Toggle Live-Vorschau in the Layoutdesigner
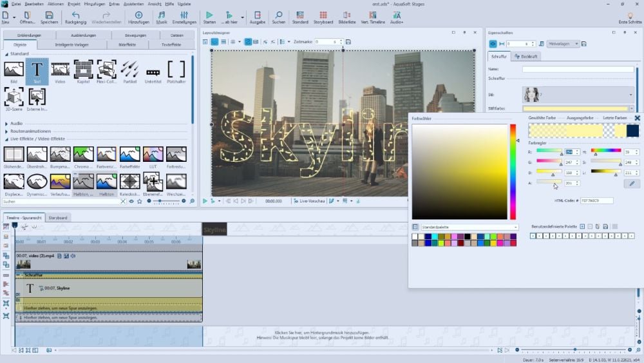 pos(308,201)
